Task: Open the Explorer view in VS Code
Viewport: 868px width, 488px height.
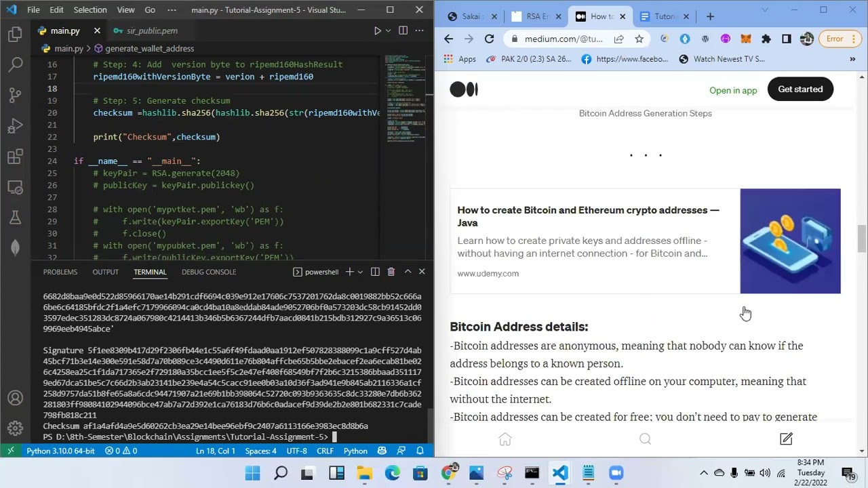Action: [16, 34]
